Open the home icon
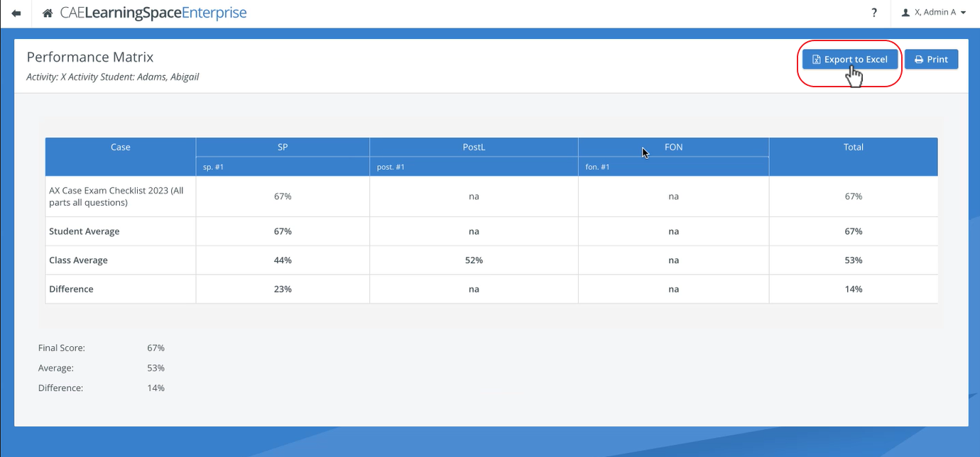The height and width of the screenshot is (457, 980). tap(48, 13)
